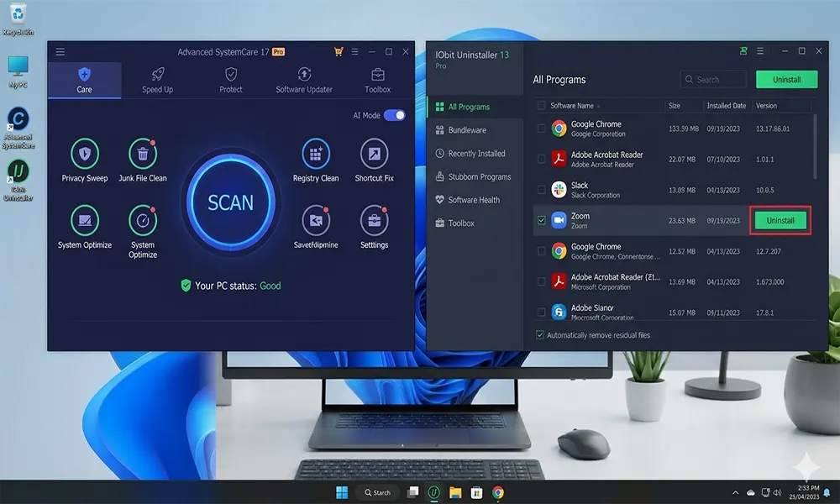Open the IObit Uninstaller options menu icon

759,51
